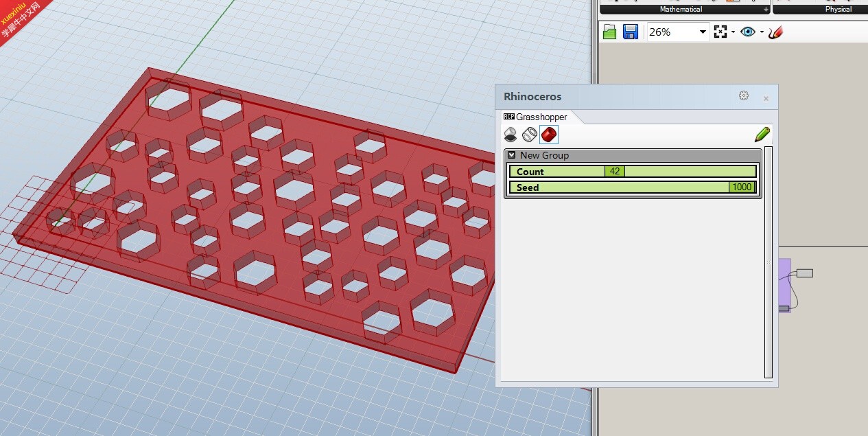Select the red shaded preview mode icon
868x436 pixels.
pyautogui.click(x=549, y=134)
